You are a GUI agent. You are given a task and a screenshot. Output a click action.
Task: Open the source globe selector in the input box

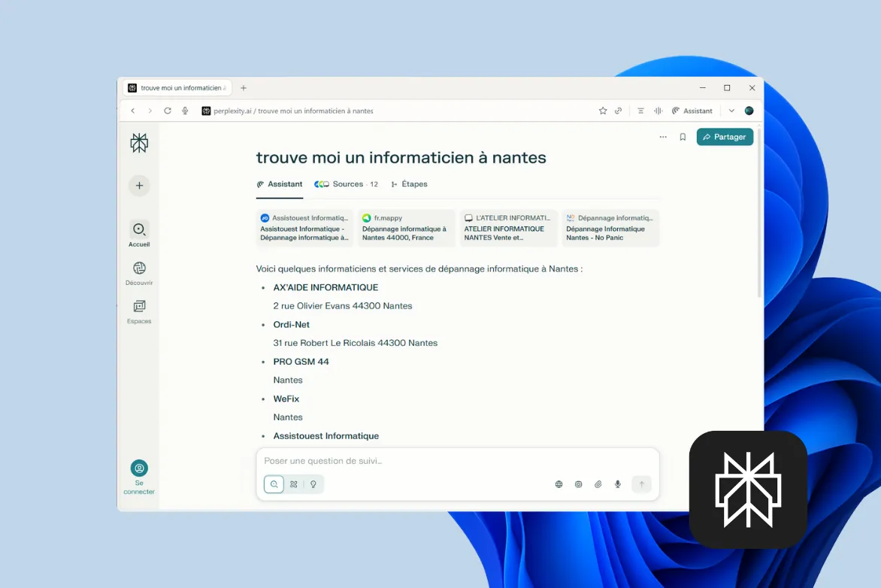click(559, 484)
